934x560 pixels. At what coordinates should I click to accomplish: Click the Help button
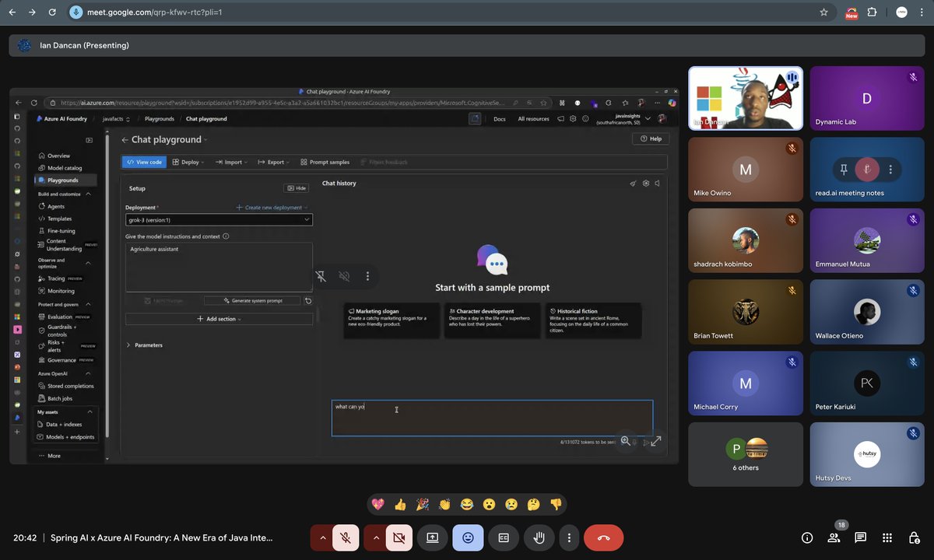650,138
